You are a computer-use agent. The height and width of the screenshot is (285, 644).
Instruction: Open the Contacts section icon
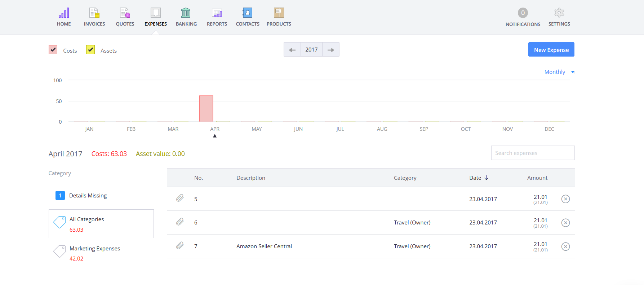pos(248,13)
